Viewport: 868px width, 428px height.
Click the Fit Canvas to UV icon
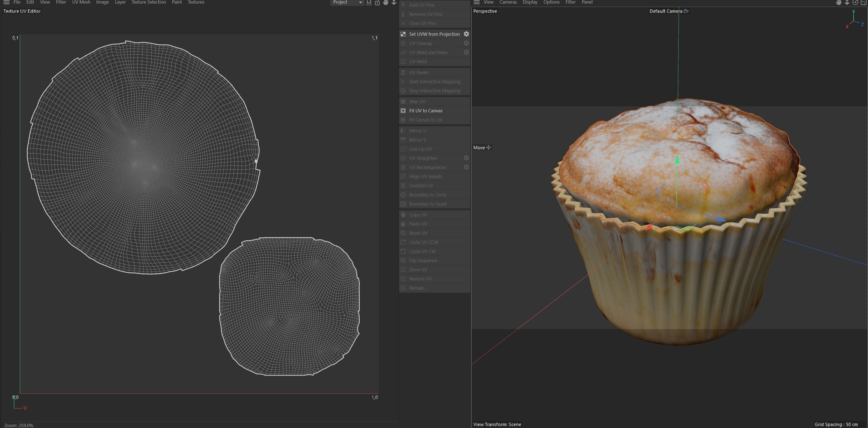tap(403, 119)
